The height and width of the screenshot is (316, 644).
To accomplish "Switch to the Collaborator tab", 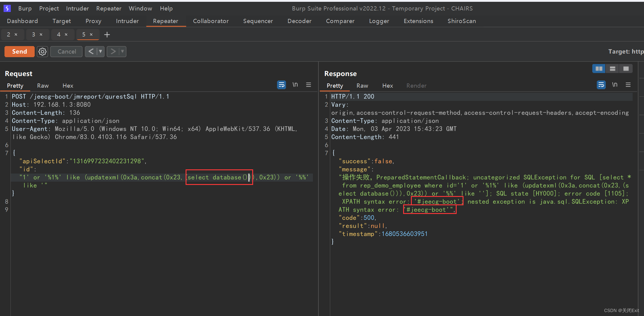I will (x=211, y=21).
